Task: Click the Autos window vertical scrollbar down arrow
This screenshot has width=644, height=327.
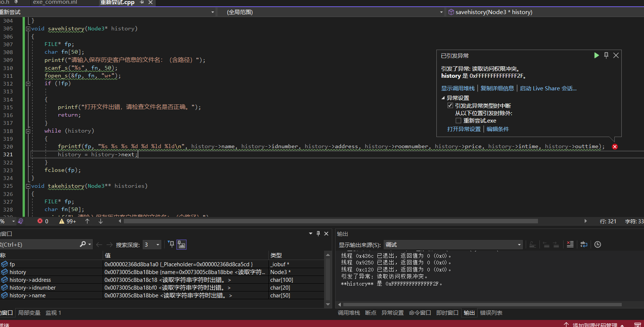Action: pos(328,304)
